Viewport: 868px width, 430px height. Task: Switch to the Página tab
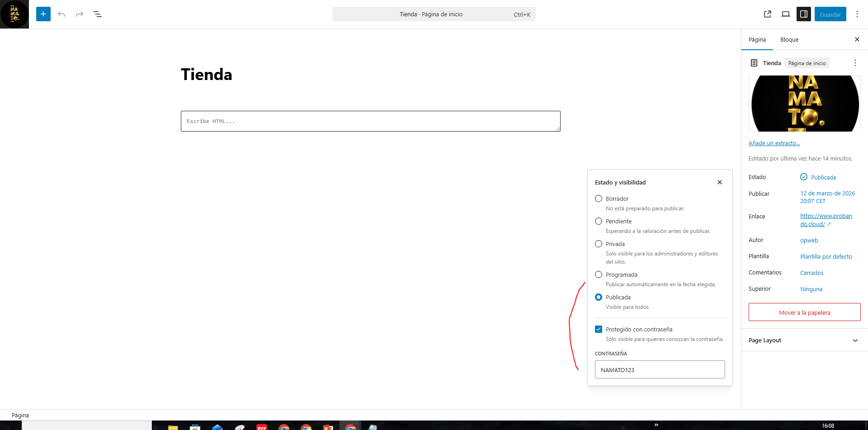click(x=757, y=40)
